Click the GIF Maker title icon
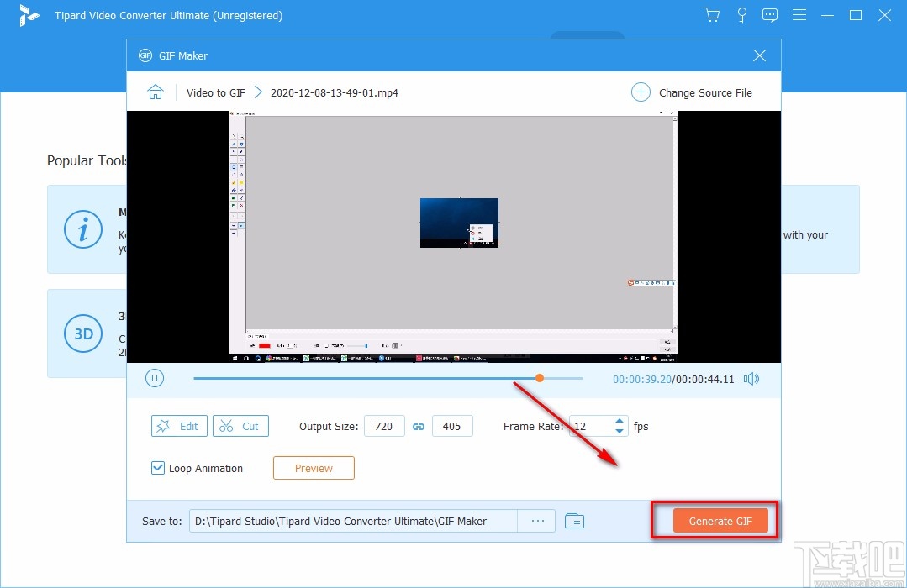This screenshot has width=907, height=588. coord(145,55)
